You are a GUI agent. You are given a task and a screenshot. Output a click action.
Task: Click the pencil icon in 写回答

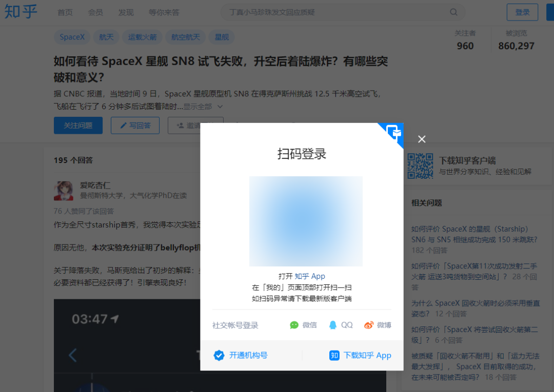pos(123,126)
